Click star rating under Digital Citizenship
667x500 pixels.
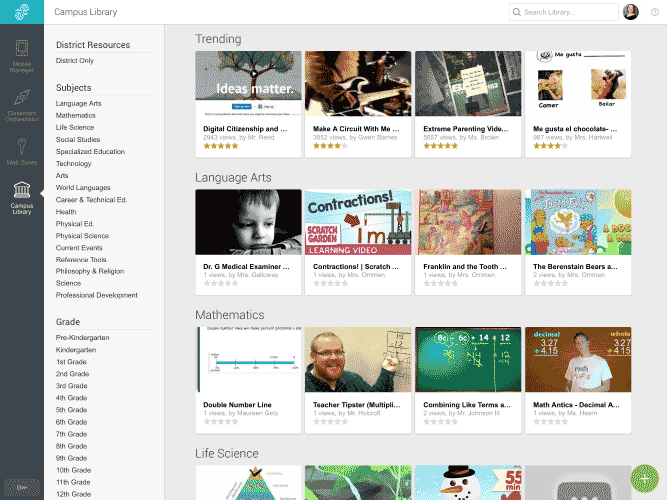click(x=221, y=146)
